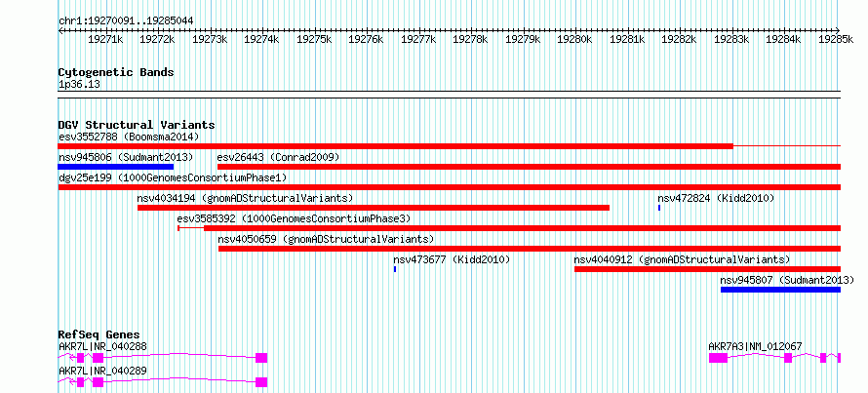This screenshot has height=393, width=868.
Task: Click the 19272k ruler tick label
Action: coord(158,39)
